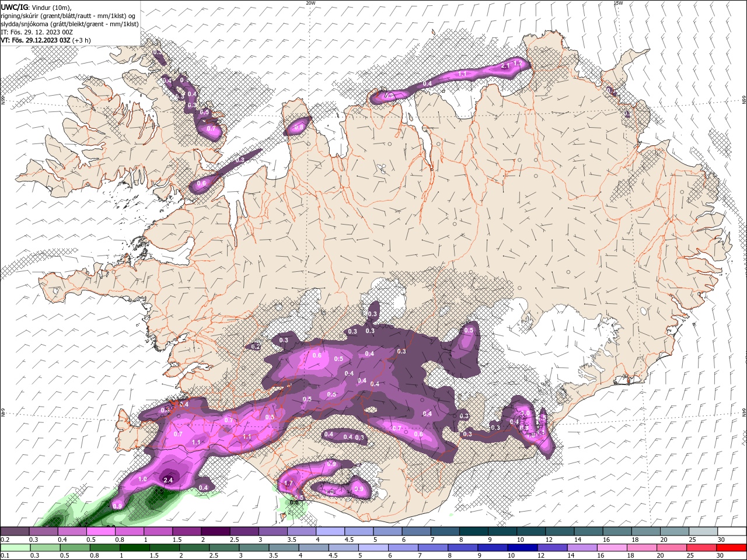The height and width of the screenshot is (560, 747).
Task: Click the 15W longitude label
Action: [618, 3]
